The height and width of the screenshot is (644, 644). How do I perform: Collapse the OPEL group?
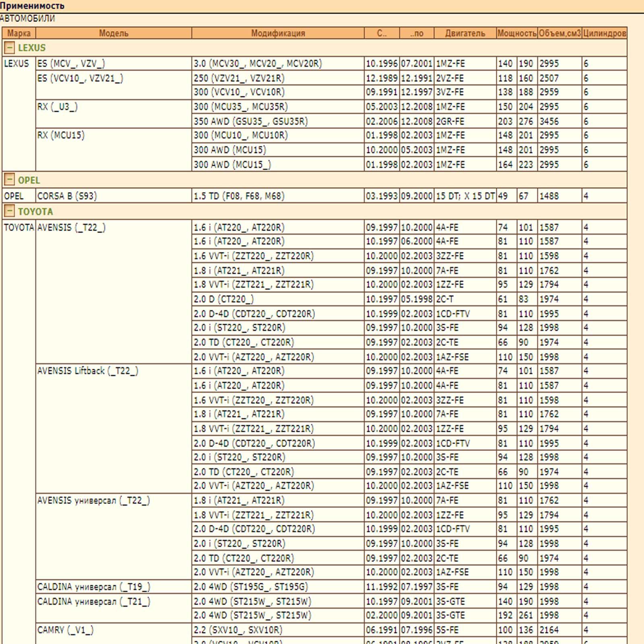[x=9, y=180]
